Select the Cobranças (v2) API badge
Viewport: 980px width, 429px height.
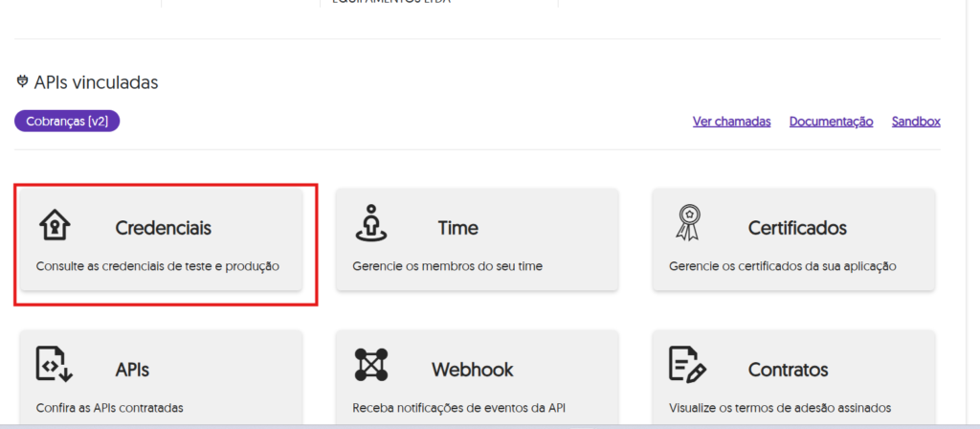pos(67,121)
